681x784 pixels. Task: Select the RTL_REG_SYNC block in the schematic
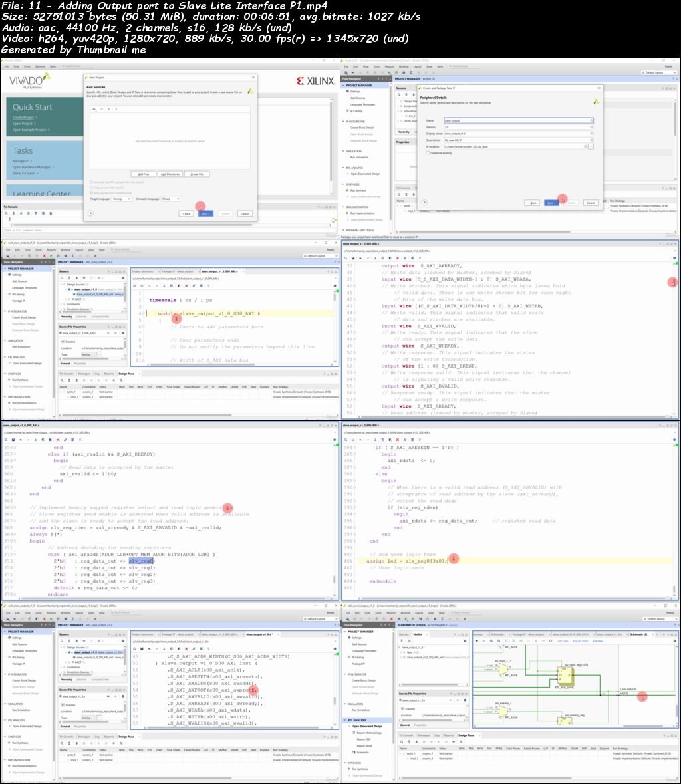566,676
